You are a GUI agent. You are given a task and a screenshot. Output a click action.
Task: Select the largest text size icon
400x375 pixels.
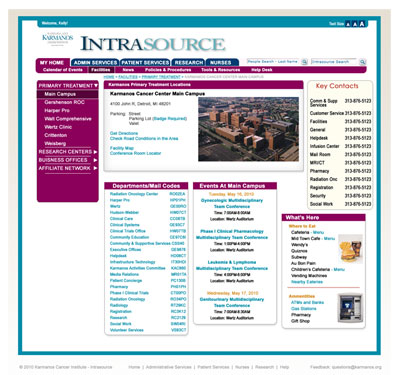point(362,24)
